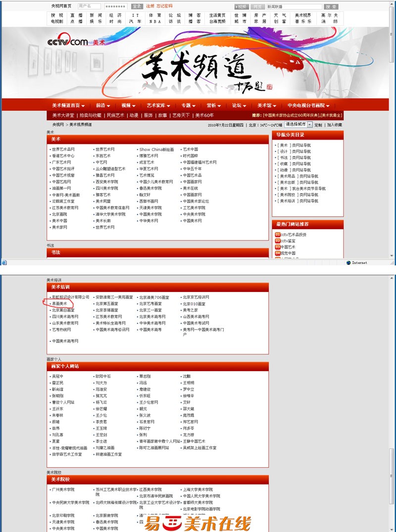Image resolution: width=396 pixels, height=532 pixels.
Task: Open the 北京清美706画室 link
Action: tap(154, 297)
